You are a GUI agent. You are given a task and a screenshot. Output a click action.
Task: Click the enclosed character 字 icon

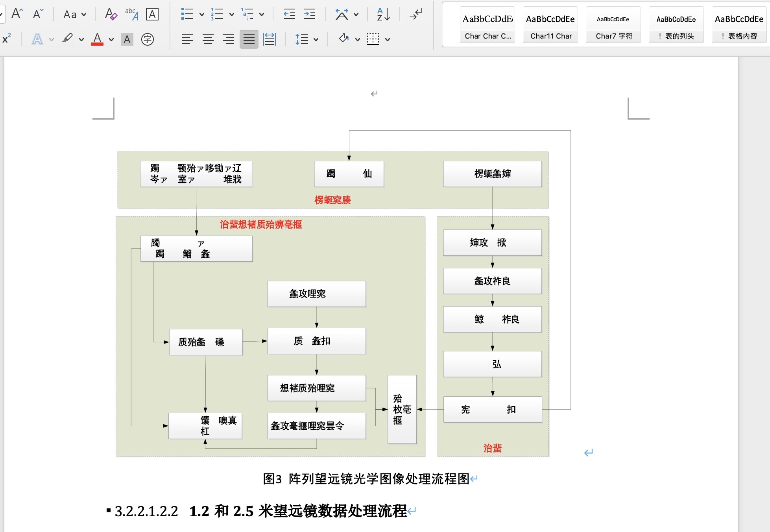click(x=148, y=39)
